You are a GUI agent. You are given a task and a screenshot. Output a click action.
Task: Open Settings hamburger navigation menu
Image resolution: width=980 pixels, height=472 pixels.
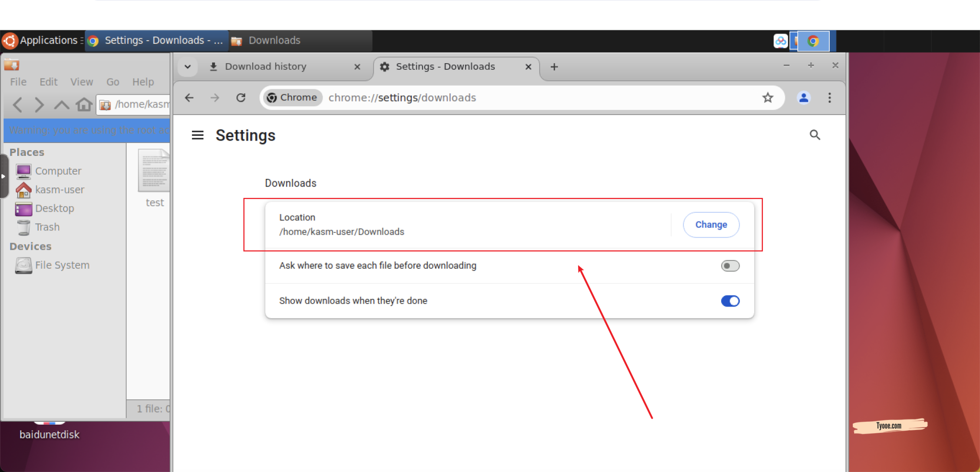(198, 135)
